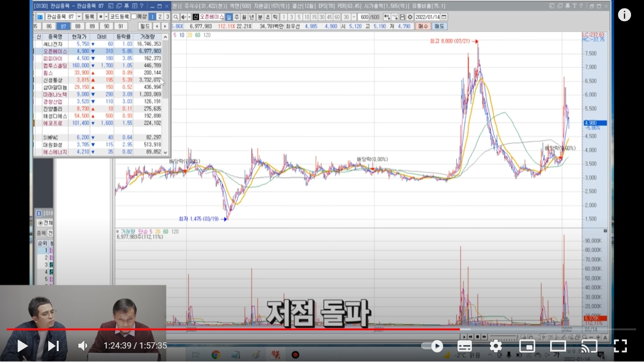
Task: Click the help question-mark icon in watchlist titlebar
Action: point(142,6)
